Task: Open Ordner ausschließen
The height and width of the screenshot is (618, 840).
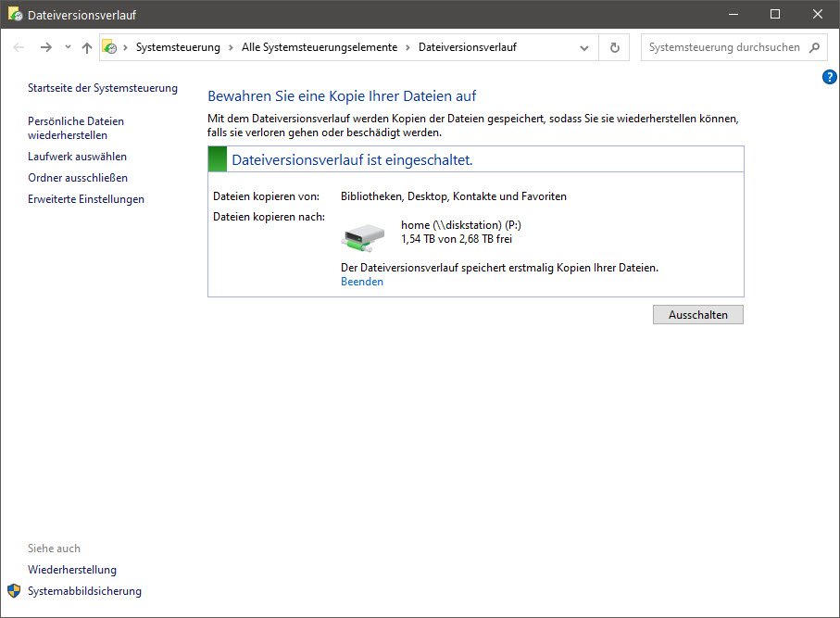Action: coord(78,177)
